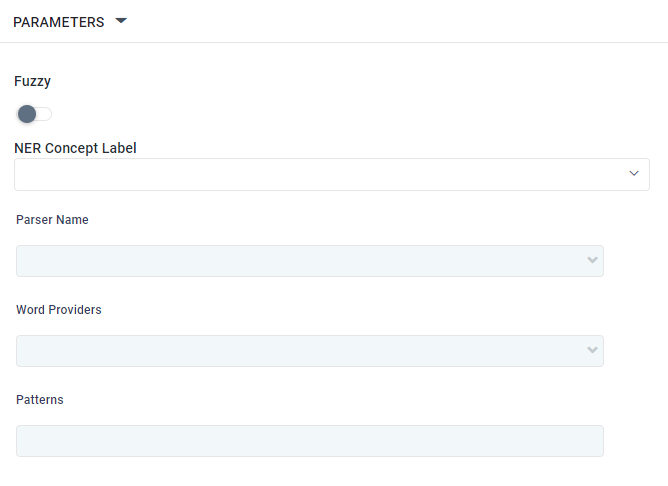Click the NER Concept Label chevron icon
668x486 pixels.
point(634,174)
